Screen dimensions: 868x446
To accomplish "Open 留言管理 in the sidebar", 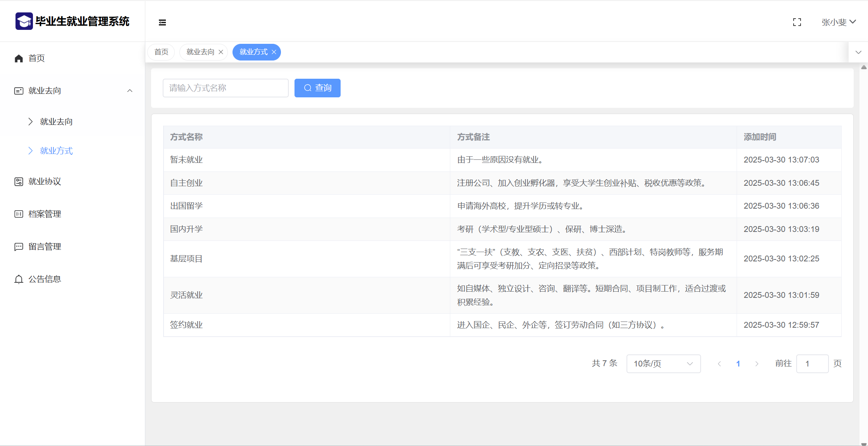I will pos(45,247).
